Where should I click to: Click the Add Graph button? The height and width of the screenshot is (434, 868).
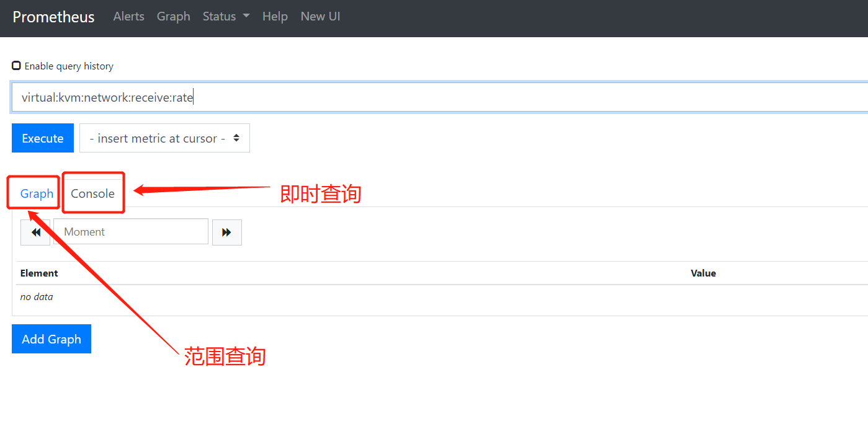point(51,339)
